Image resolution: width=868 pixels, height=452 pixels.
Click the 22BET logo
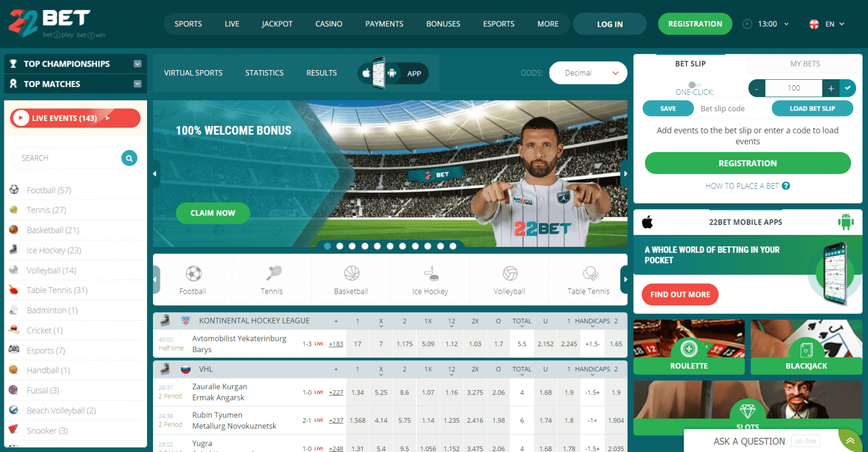(57, 23)
